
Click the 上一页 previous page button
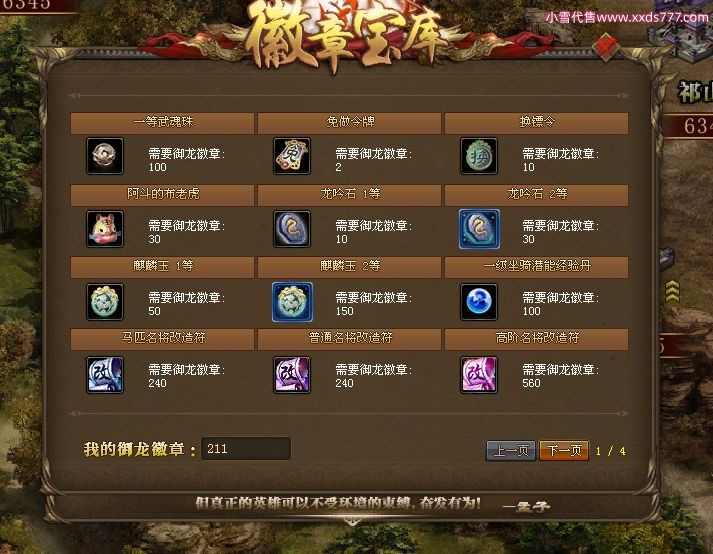[x=511, y=450]
